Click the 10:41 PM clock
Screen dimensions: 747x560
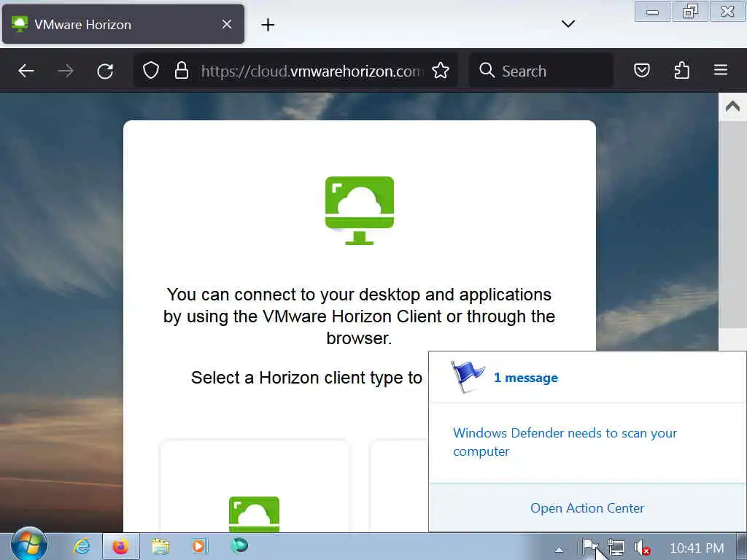coord(697,548)
